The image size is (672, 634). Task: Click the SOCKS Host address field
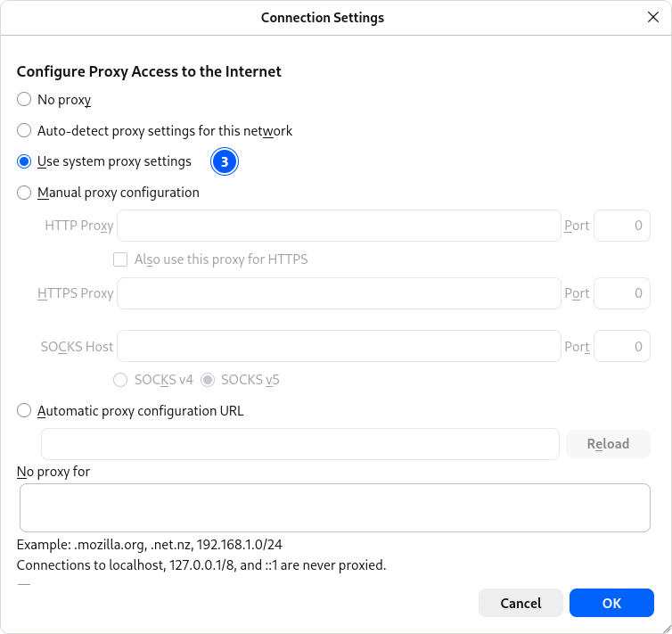pos(339,346)
